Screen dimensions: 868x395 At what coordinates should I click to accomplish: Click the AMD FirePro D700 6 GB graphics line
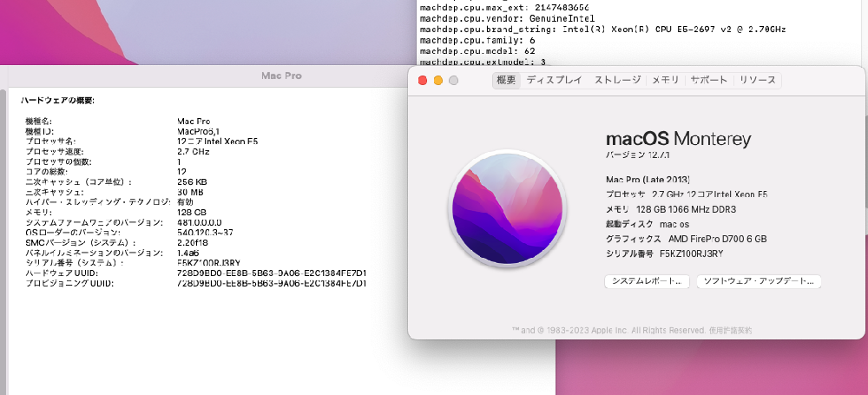(x=687, y=240)
